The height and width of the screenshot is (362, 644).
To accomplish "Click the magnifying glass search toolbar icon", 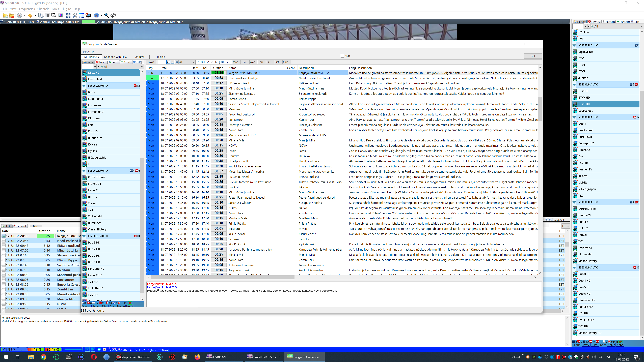I will [x=106, y=15].
